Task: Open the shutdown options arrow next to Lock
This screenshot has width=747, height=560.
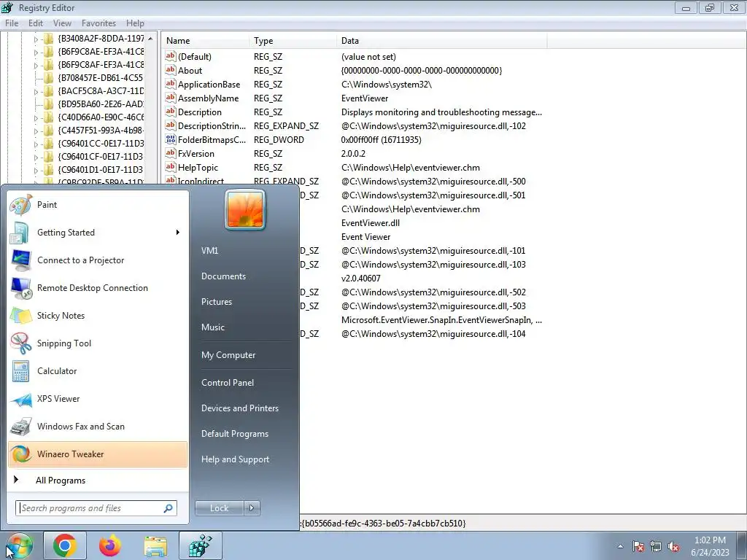Action: (252, 508)
